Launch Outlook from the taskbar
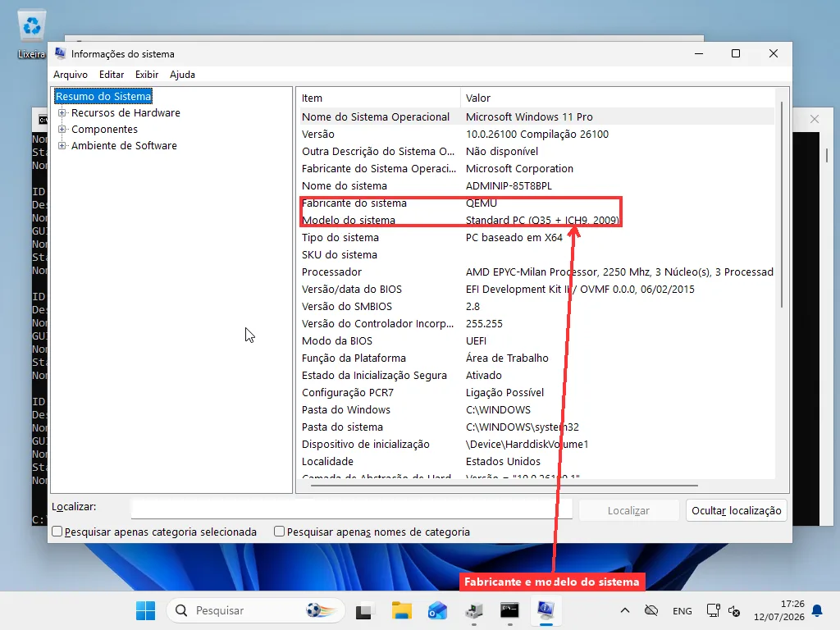Screen dimensions: 840x630 (438, 610)
